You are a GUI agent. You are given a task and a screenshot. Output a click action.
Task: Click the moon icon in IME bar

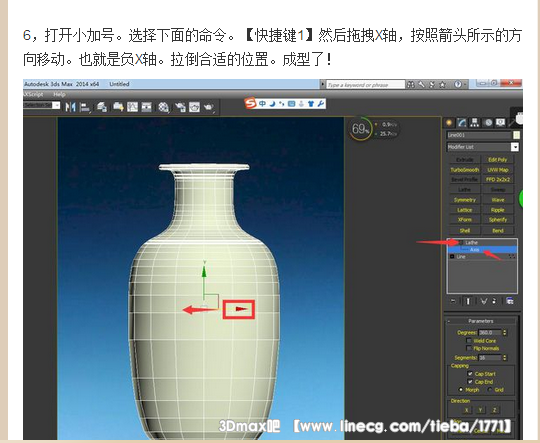tap(272, 103)
